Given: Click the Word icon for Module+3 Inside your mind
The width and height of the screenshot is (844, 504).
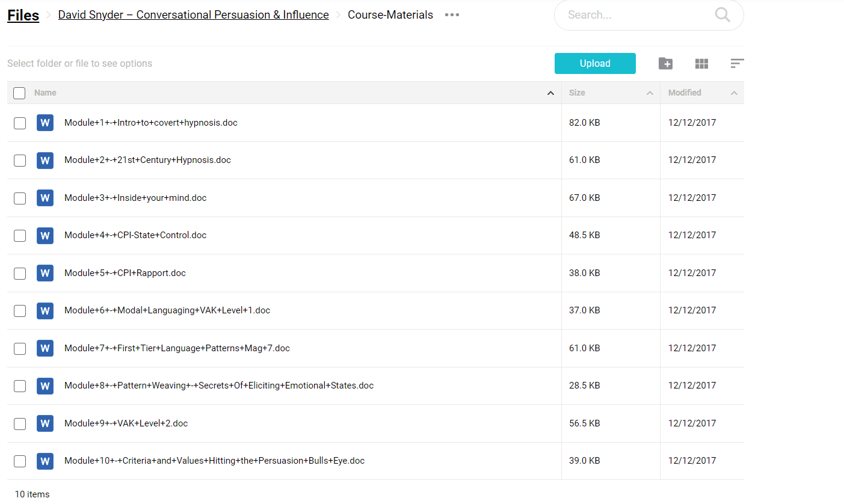Looking at the screenshot, I should coord(45,198).
